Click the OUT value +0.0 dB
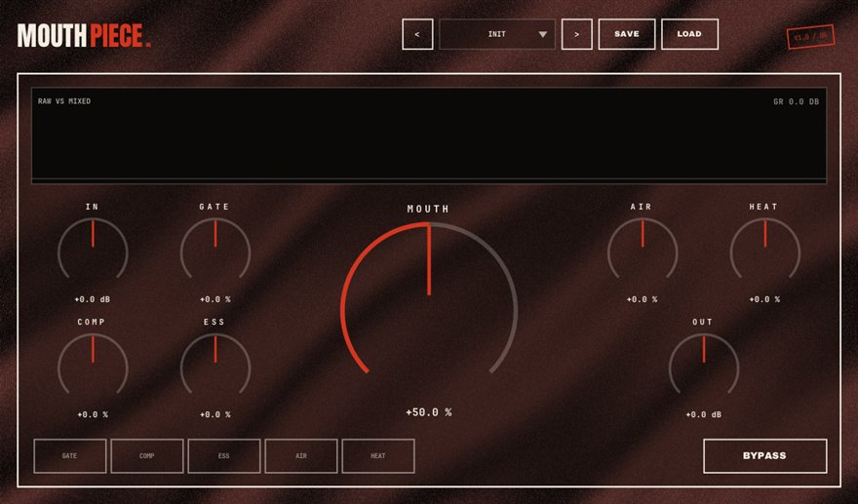The height and width of the screenshot is (504, 858). pyautogui.click(x=703, y=415)
